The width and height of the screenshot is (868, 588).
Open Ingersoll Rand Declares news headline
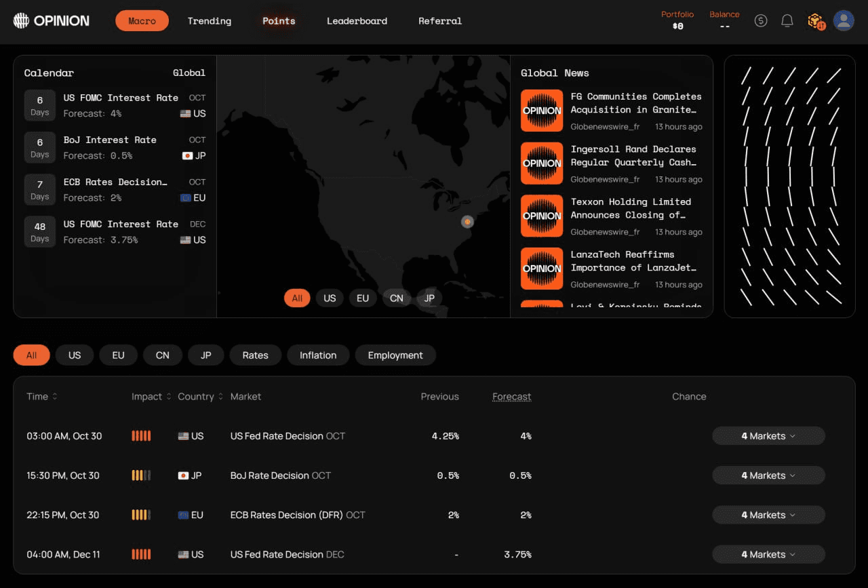pyautogui.click(x=633, y=156)
